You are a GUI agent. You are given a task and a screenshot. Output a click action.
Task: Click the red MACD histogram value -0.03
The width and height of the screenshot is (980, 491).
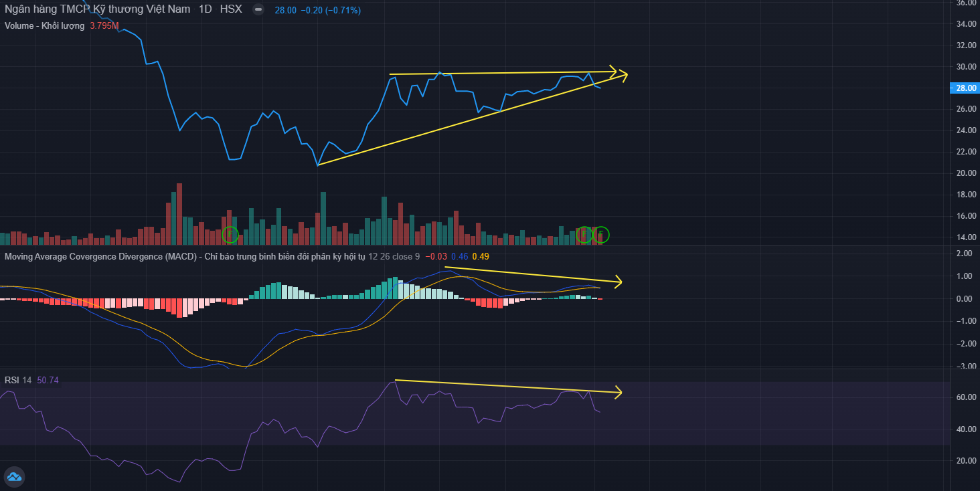click(x=438, y=256)
